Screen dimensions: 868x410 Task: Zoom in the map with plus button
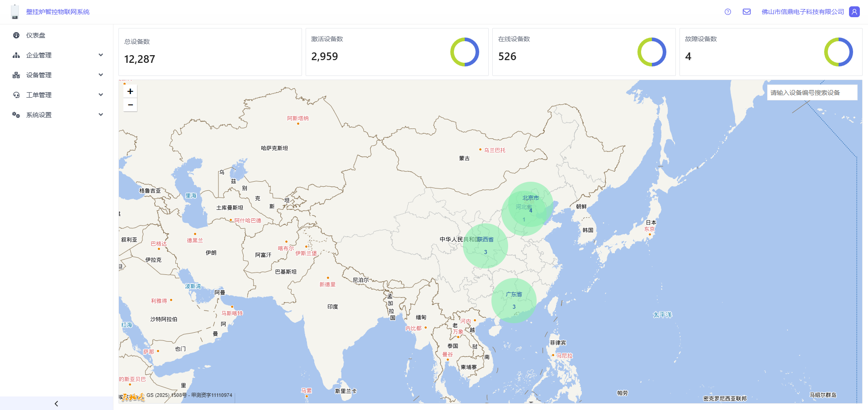pos(130,91)
